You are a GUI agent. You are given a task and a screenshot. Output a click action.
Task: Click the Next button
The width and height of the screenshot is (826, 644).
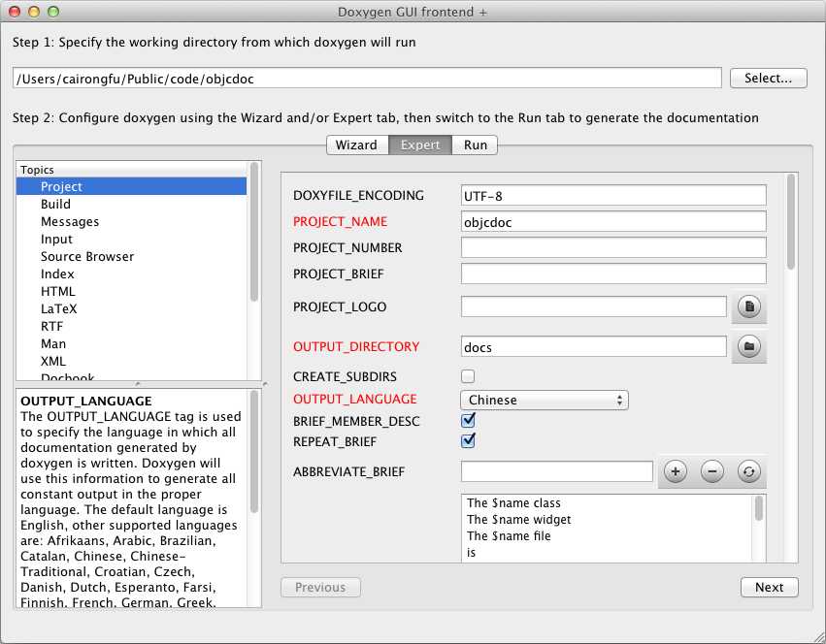769,587
